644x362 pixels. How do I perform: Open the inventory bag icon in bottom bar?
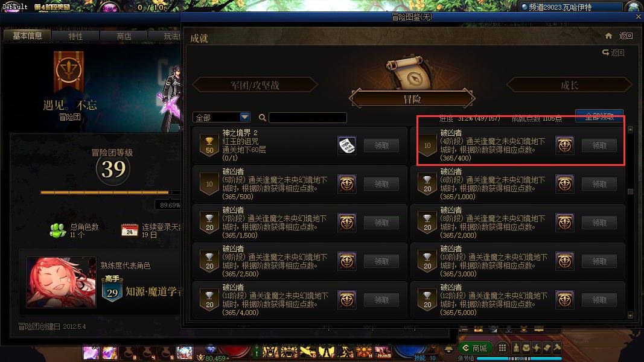click(526, 348)
